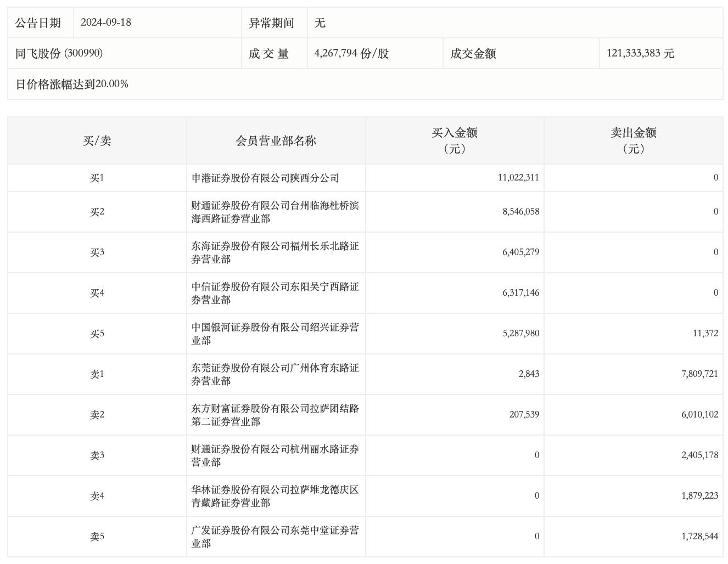Select the 买5 row label

(x=97, y=334)
